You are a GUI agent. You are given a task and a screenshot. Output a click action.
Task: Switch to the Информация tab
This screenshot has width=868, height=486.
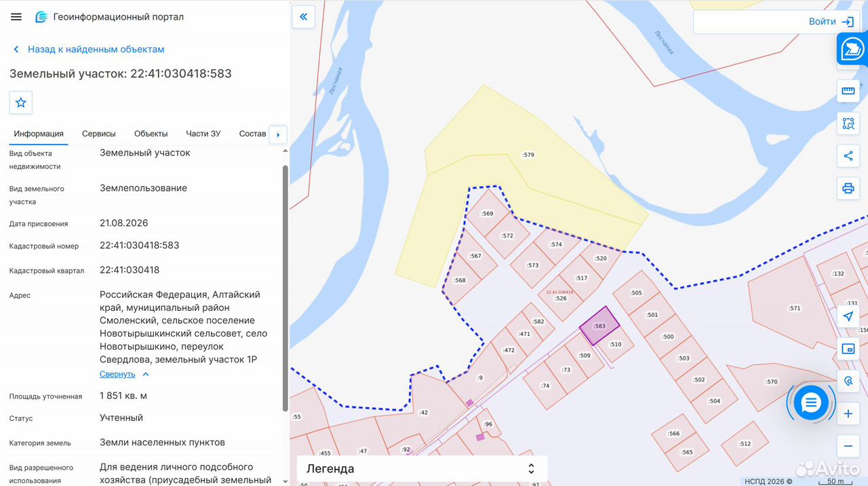click(39, 134)
